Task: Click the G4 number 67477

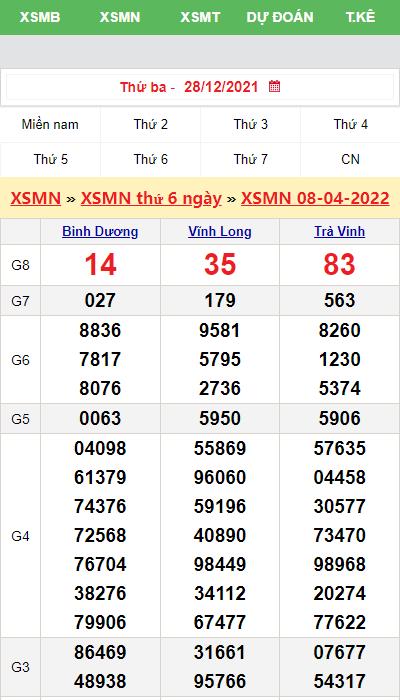Action: pyautogui.click(x=220, y=622)
